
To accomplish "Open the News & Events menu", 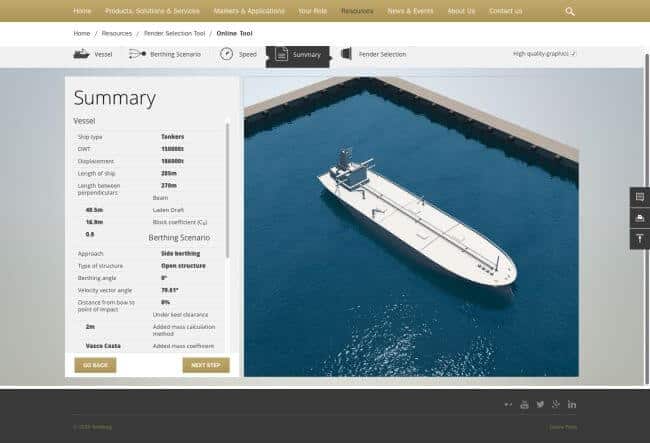I will [410, 11].
